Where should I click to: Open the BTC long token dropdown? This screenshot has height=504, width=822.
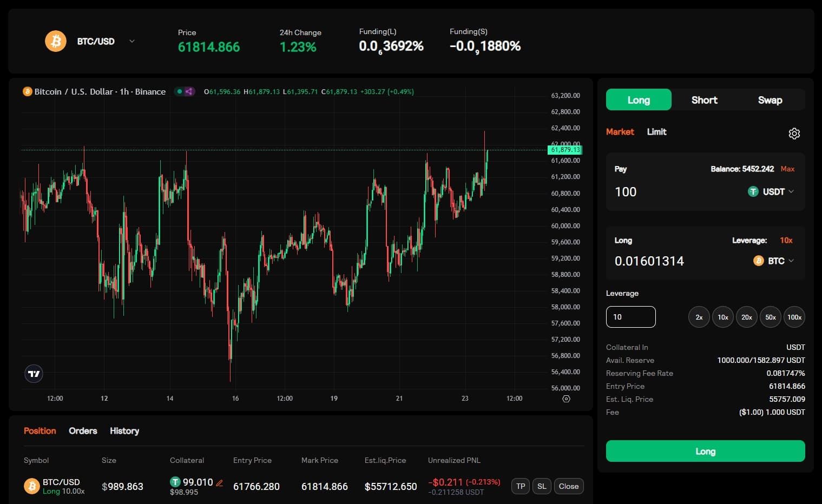pyautogui.click(x=774, y=261)
